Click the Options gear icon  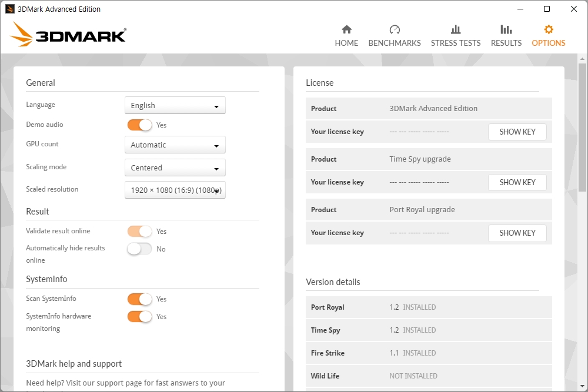[549, 29]
